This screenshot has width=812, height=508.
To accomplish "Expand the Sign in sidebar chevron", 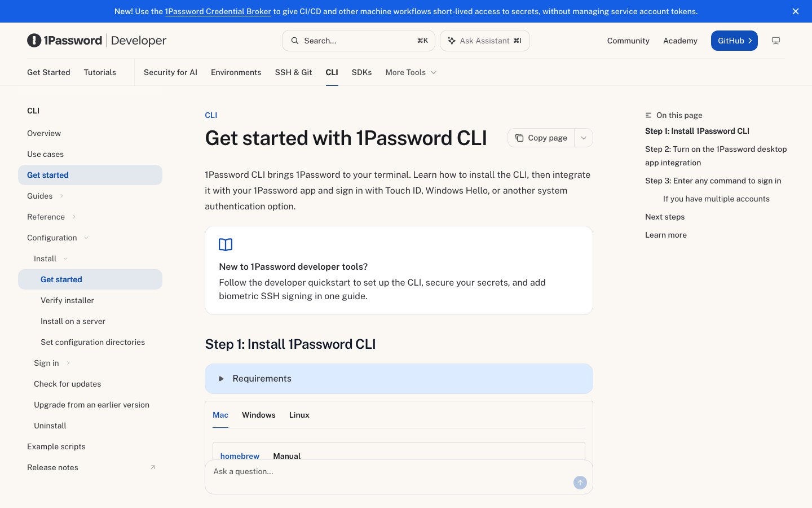I will [x=68, y=363].
